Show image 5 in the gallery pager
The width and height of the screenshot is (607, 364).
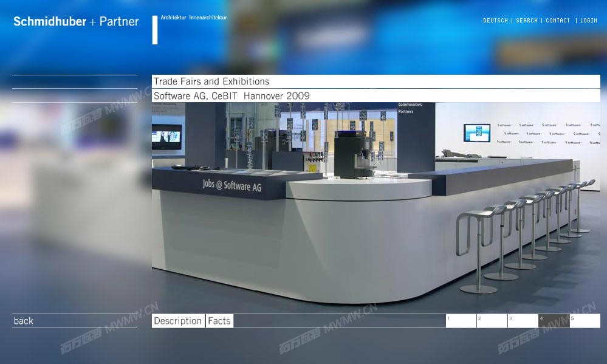coord(585,321)
